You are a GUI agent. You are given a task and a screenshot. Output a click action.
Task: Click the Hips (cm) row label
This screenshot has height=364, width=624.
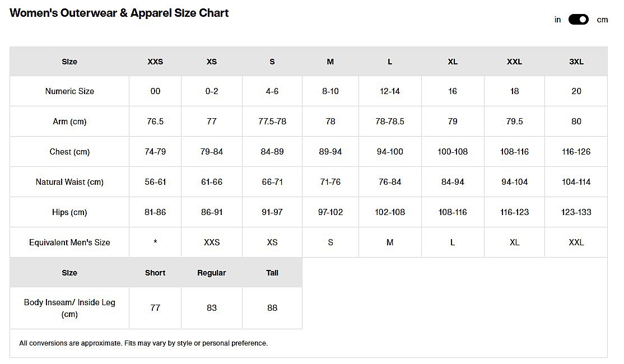click(x=69, y=212)
